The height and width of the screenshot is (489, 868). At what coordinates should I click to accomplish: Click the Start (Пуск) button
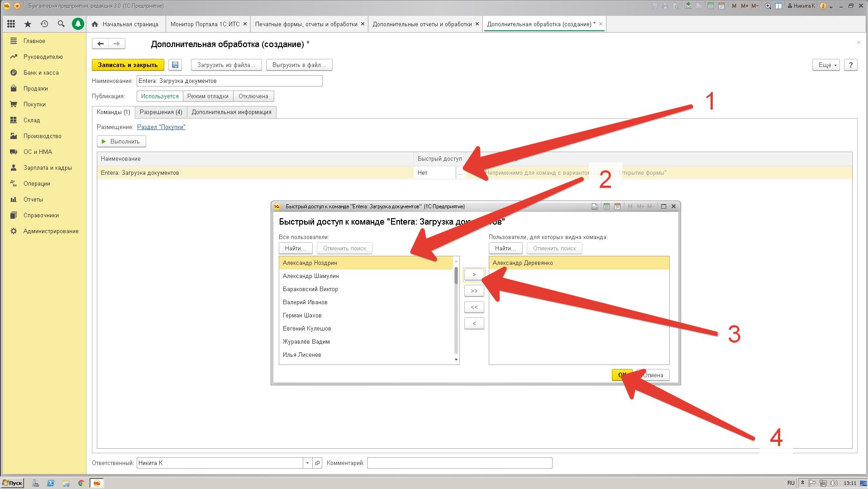(12, 483)
